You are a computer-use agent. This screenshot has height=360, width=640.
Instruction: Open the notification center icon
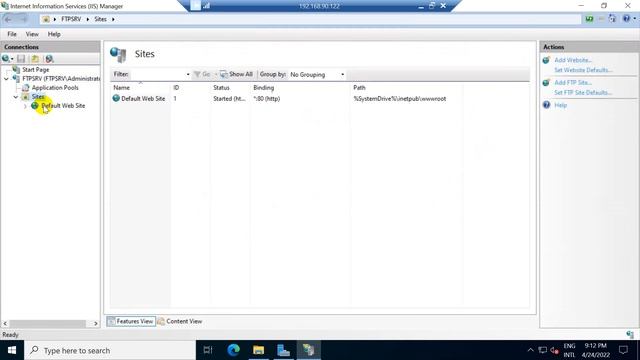pyautogui.click(x=623, y=350)
